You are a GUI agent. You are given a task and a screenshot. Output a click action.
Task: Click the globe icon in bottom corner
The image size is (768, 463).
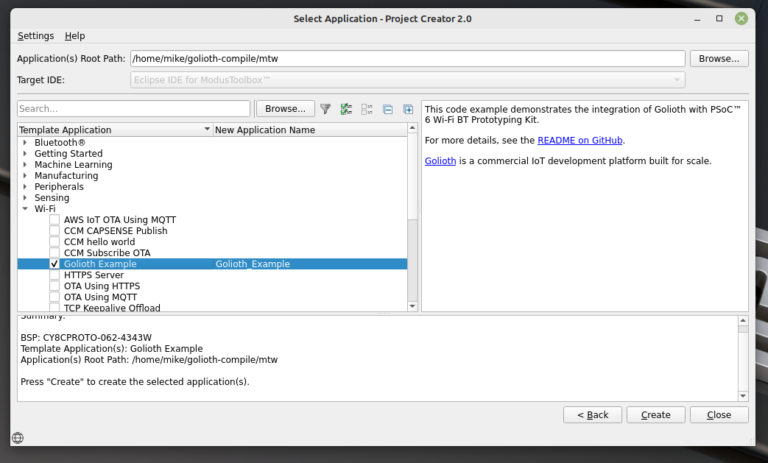click(x=17, y=437)
